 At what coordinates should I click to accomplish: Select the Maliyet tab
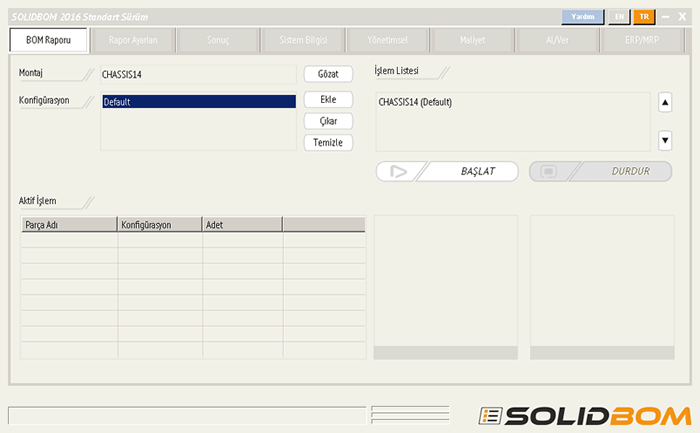click(472, 40)
